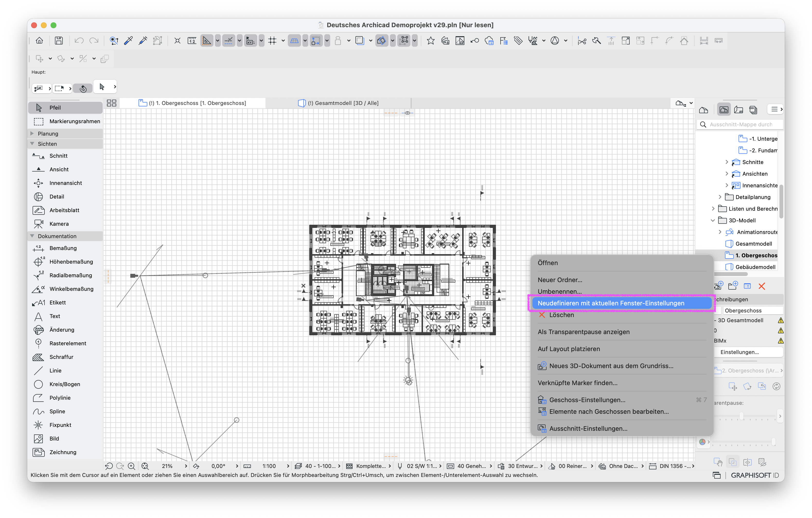Click the scissors split icon in toolbar

pos(582,41)
